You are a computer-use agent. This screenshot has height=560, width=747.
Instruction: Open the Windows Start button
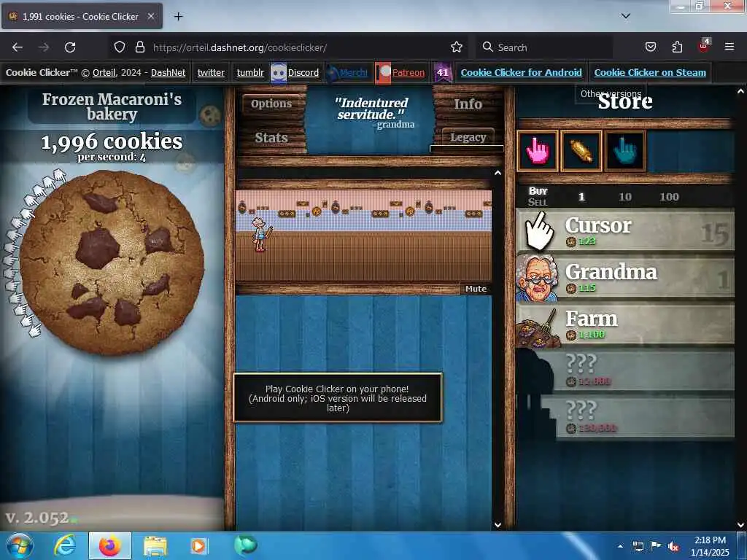[x=19, y=545]
